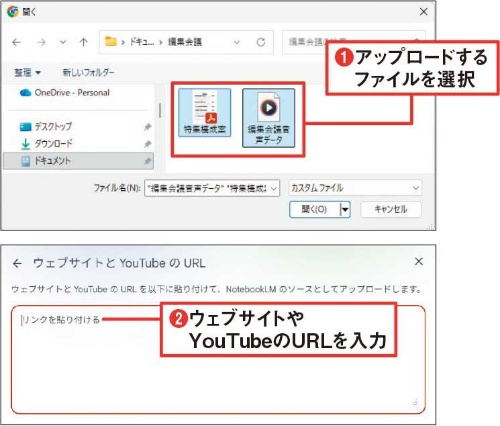Image resolution: width=500 pixels, height=426 pixels.
Task: Select 編集会議 breadcrumb segment
Action: (185, 42)
